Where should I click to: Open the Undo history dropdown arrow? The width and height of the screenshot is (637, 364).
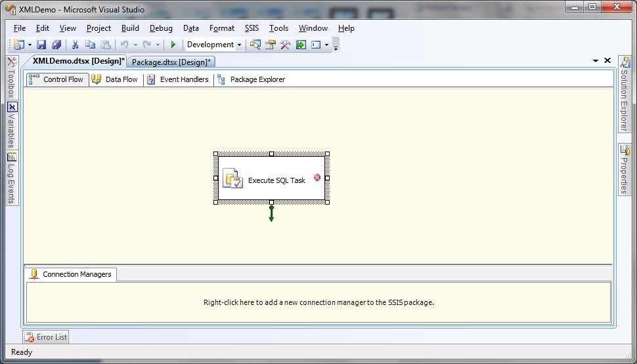(135, 45)
